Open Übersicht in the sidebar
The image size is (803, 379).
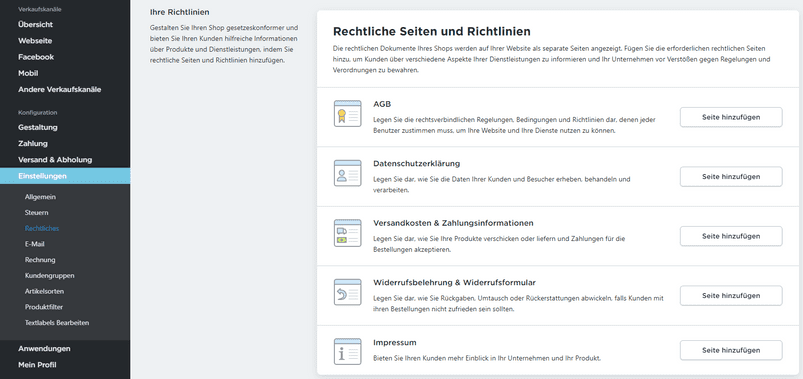35,25
